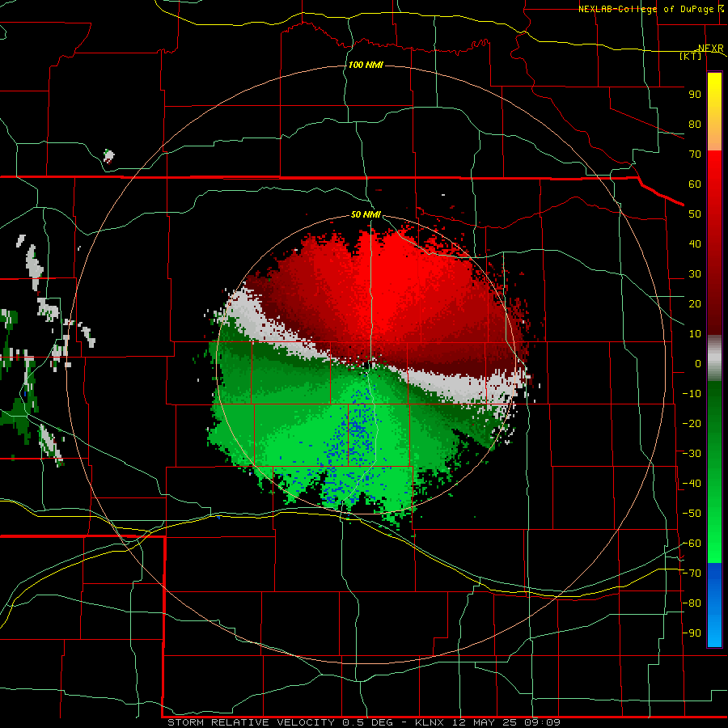Click the positive 10 scale value
Image resolution: width=728 pixels, height=728 pixels.
(695, 334)
